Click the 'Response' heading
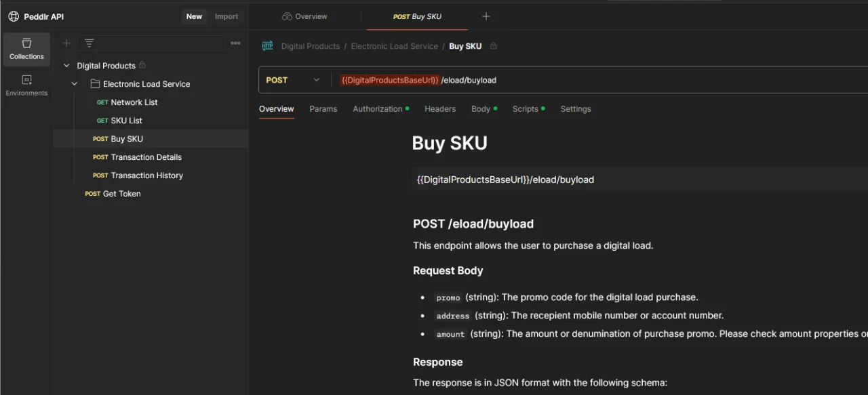Image resolution: width=868 pixels, height=395 pixels. [438, 362]
